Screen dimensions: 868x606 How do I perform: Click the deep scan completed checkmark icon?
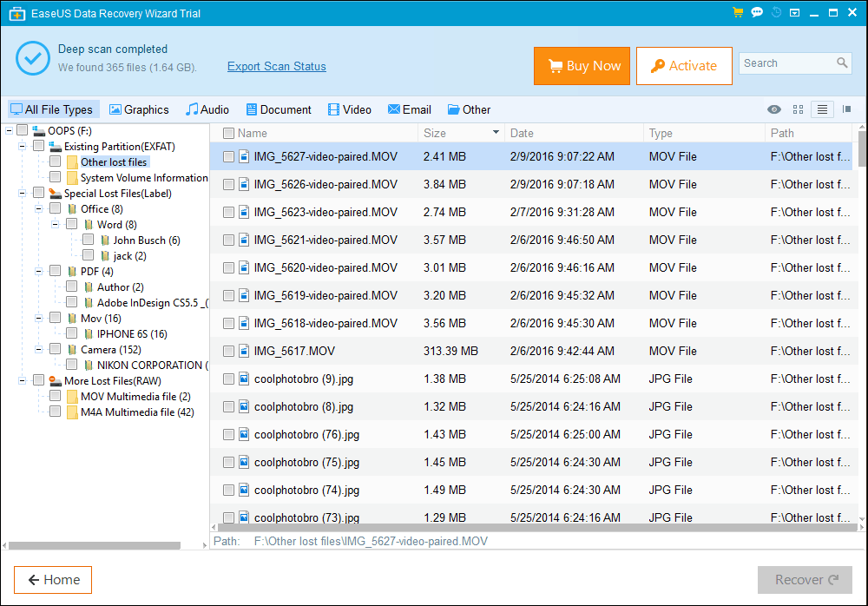pyautogui.click(x=33, y=58)
